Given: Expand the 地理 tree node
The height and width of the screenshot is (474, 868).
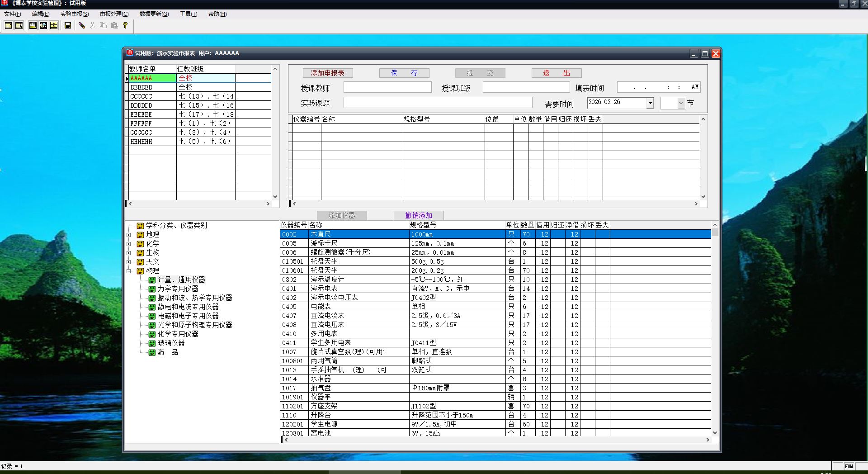Looking at the screenshot, I should coord(129,235).
